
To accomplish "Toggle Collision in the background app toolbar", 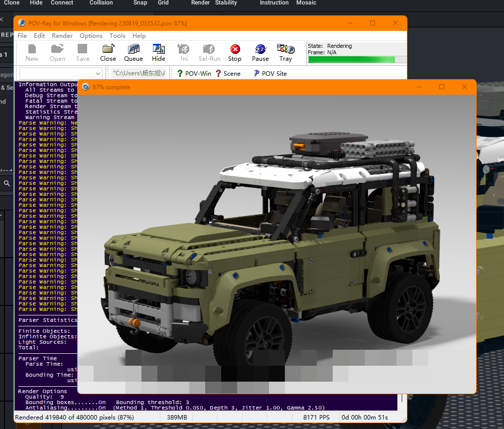I will tap(101, 3).
